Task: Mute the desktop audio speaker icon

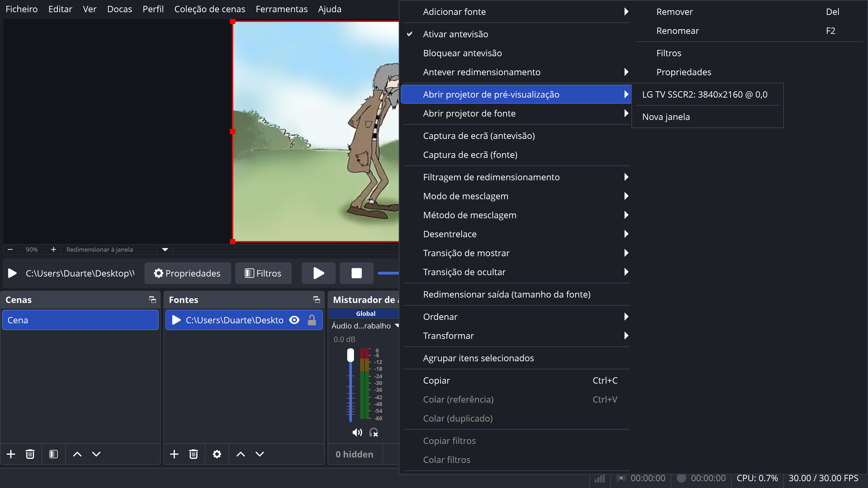Action: (x=357, y=432)
